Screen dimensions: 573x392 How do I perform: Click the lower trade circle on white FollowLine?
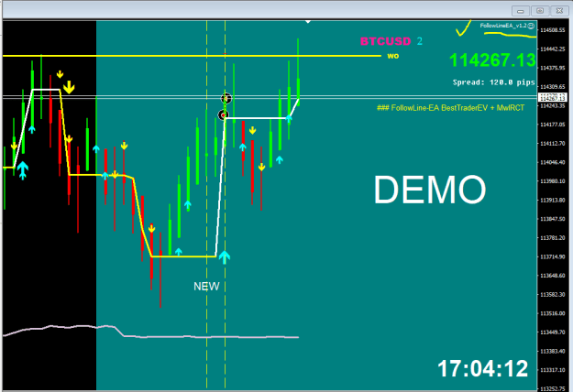223,115
